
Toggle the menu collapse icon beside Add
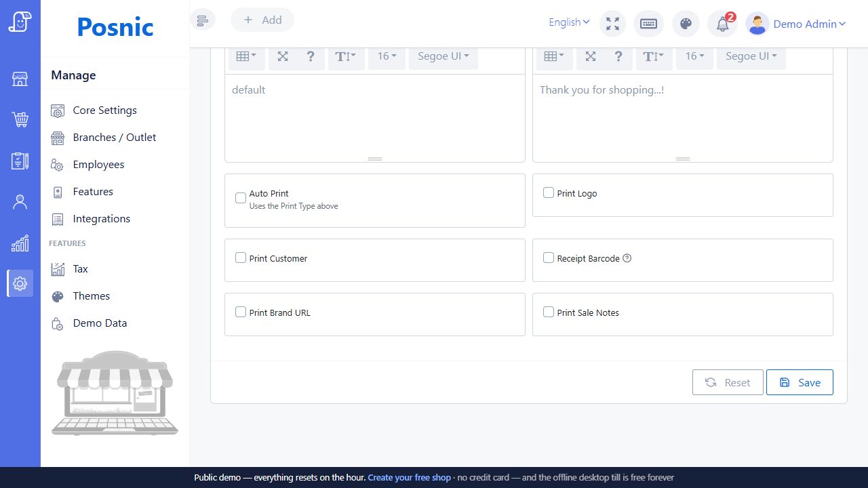(203, 20)
